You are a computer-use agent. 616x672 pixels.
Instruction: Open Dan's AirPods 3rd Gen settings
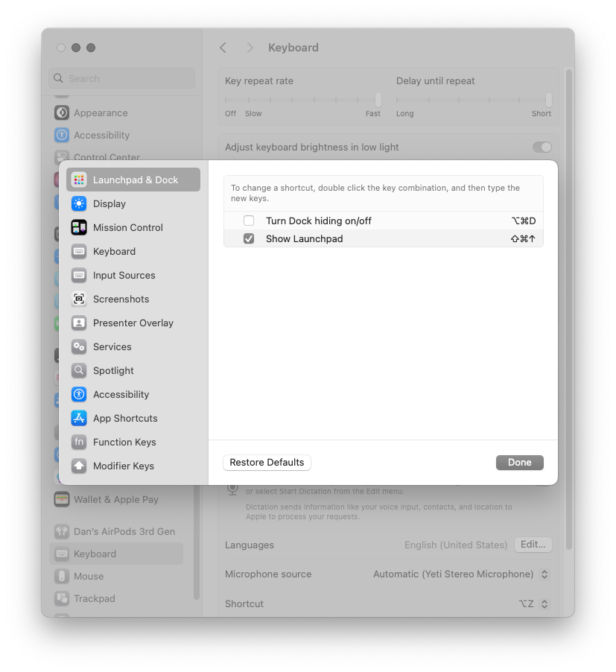[x=116, y=531]
